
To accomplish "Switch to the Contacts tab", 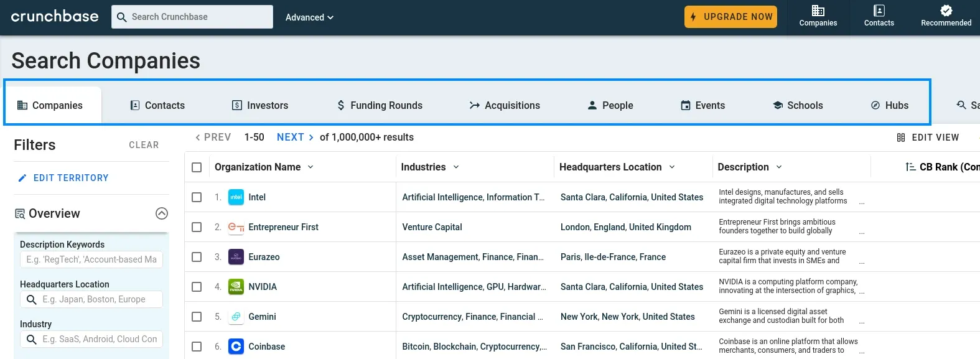I will click(157, 105).
